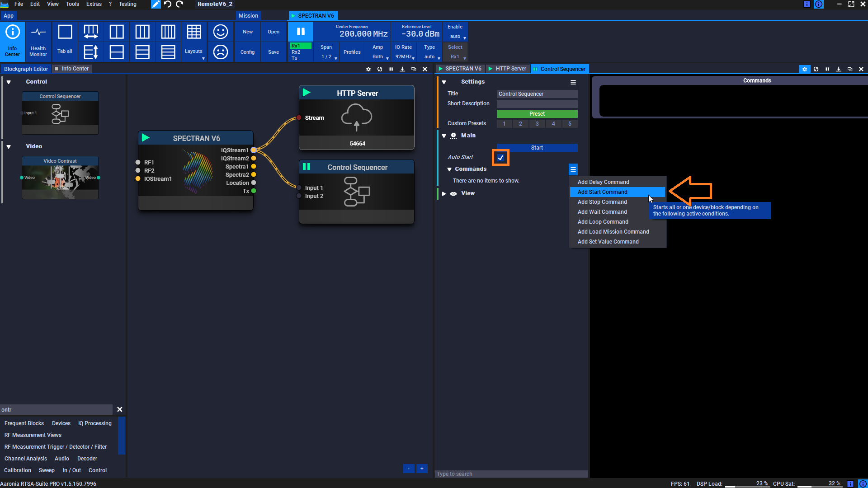Expand the View section
The height and width of the screenshot is (488, 868).
(444, 194)
